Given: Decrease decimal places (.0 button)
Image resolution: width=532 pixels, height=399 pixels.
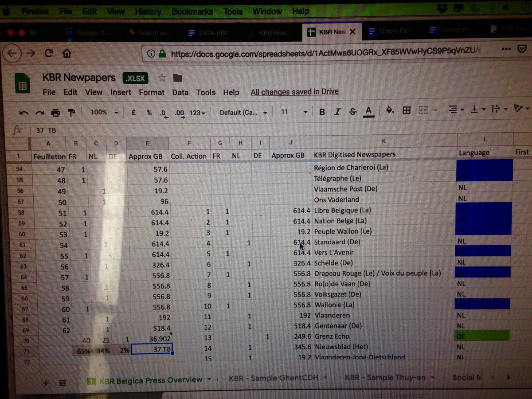Looking at the screenshot, I should [x=164, y=113].
